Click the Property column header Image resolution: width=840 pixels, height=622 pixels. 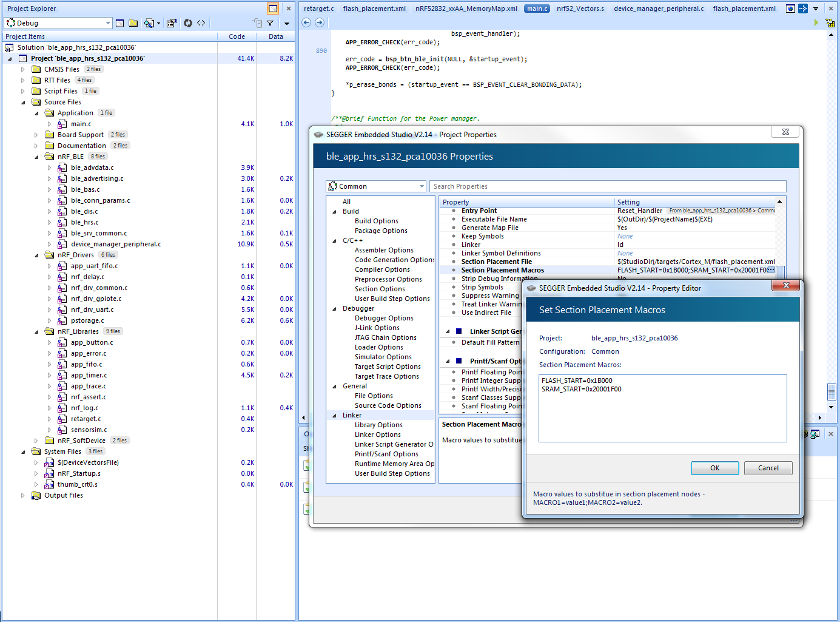[527, 202]
